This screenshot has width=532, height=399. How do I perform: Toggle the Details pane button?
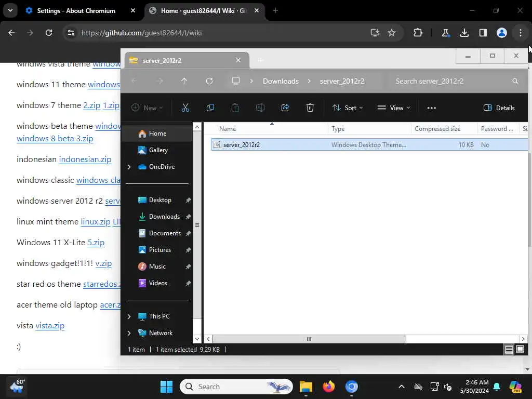499,108
